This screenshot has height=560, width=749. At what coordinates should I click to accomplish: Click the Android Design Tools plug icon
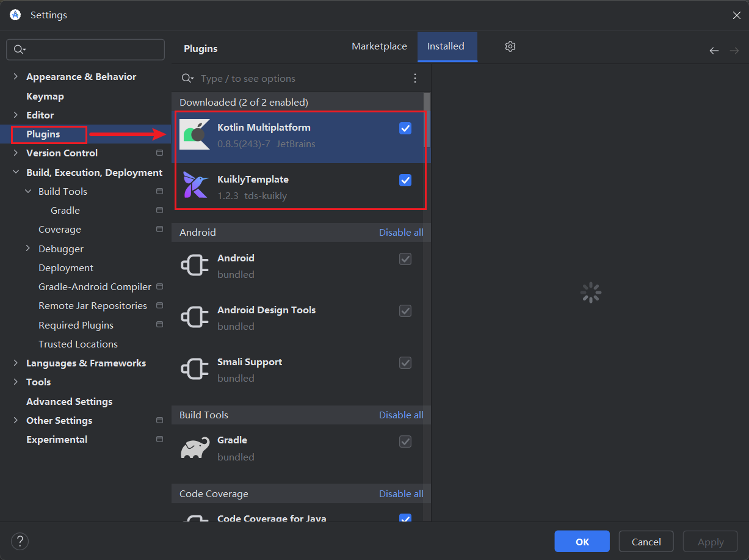coord(195,317)
